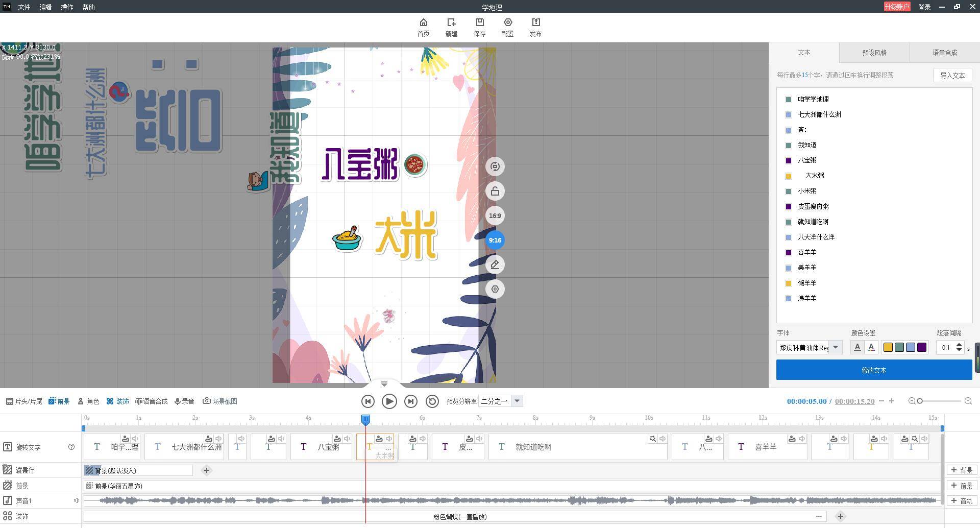This screenshot has width=980, height=528.
Task: Click the help icon on 旋转文字 track
Action: (71, 447)
